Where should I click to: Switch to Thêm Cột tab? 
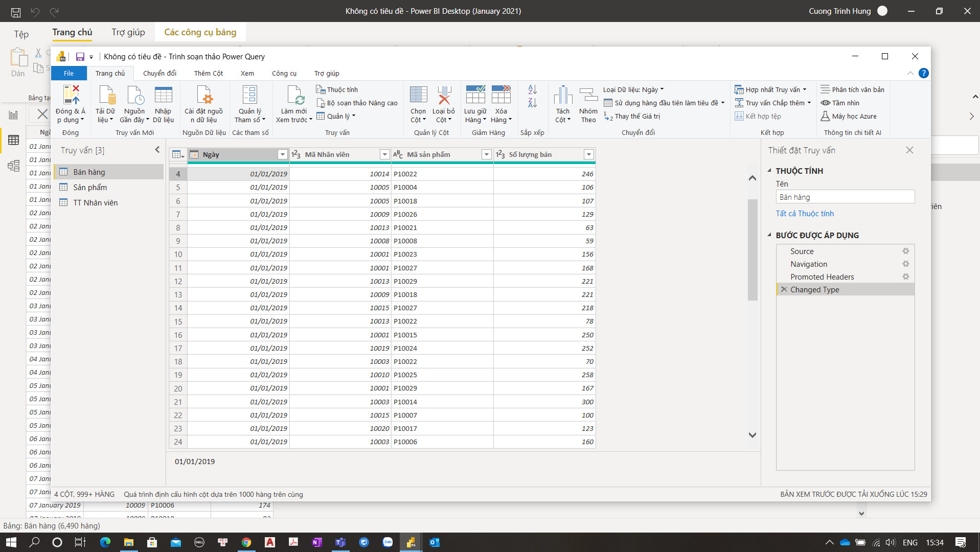[209, 73]
